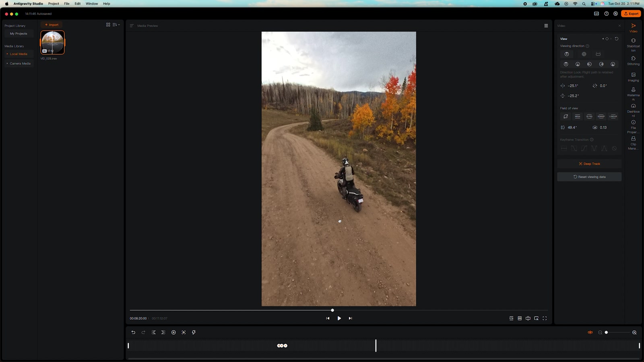Click the lightning bolt icon in timeline toolbar
This screenshot has width=644, height=362.
[x=194, y=332]
